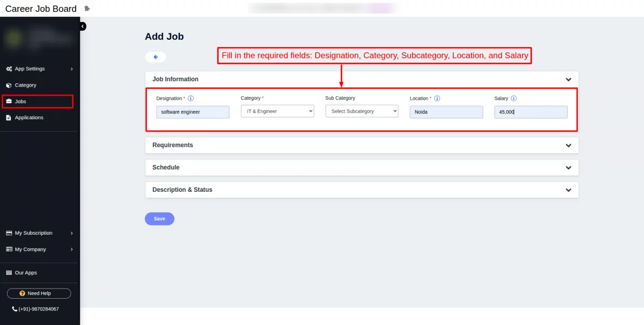Select the App Settings gear icon
Image resolution: width=644 pixels, height=325 pixels.
pyautogui.click(x=9, y=69)
